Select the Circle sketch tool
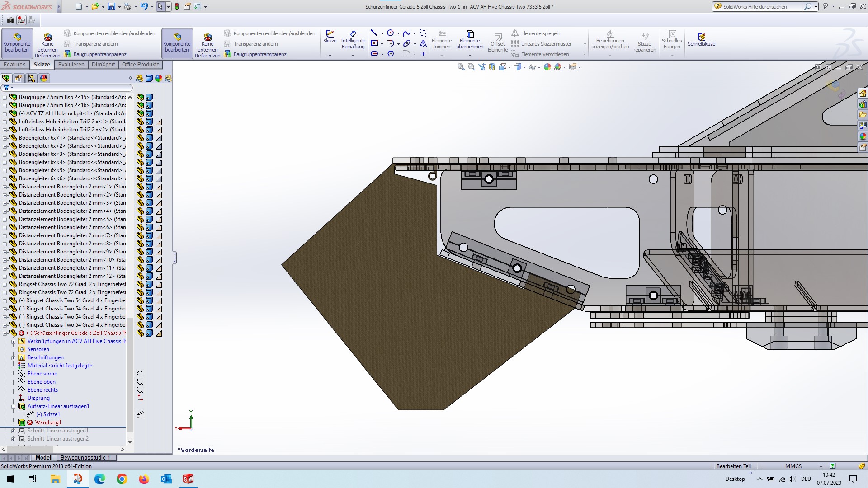868x488 pixels. (x=391, y=33)
